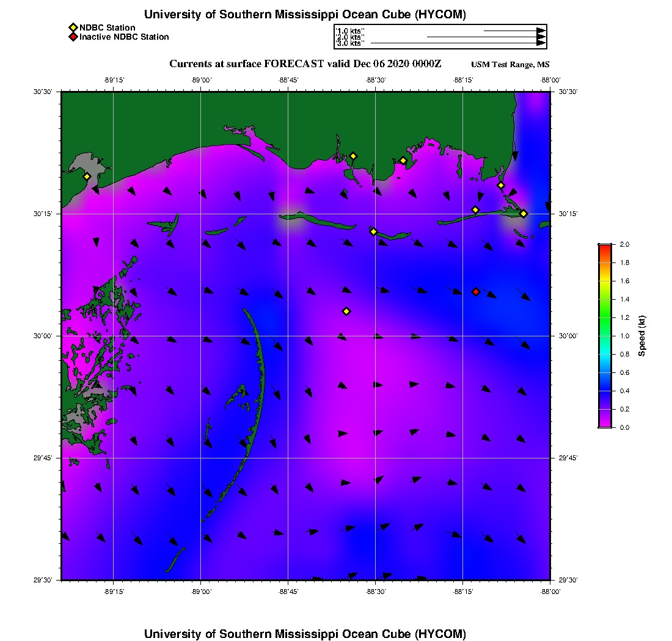Click the red inactive NDBC station marker on map

476,292
